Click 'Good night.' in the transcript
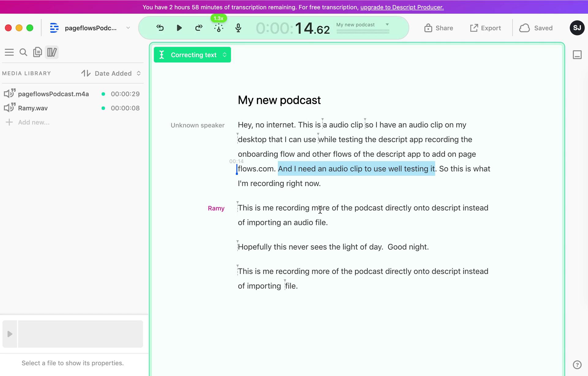Image resolution: width=588 pixels, height=376 pixels. coord(408,247)
